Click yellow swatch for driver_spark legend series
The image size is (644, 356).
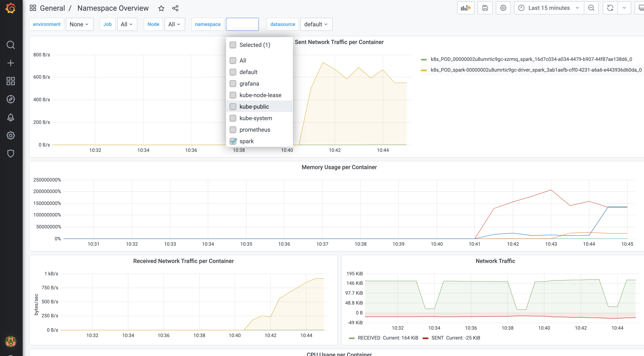point(423,70)
